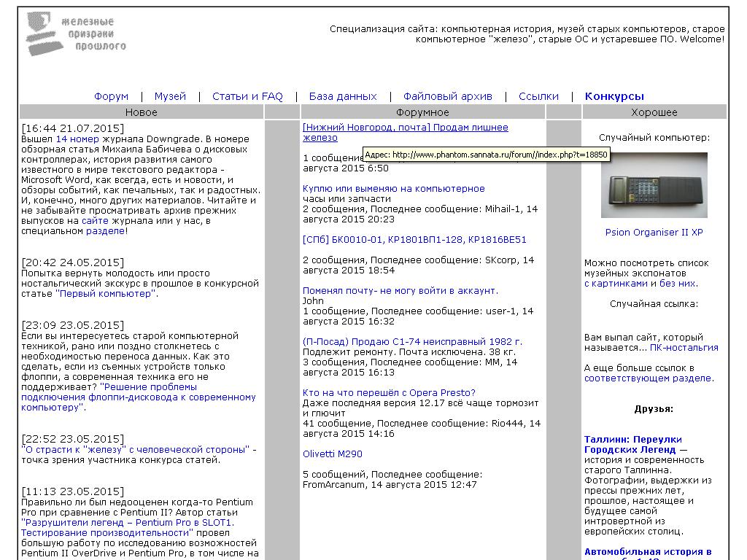Open Куплю или выменяю на компьютерное thread

tap(393, 188)
